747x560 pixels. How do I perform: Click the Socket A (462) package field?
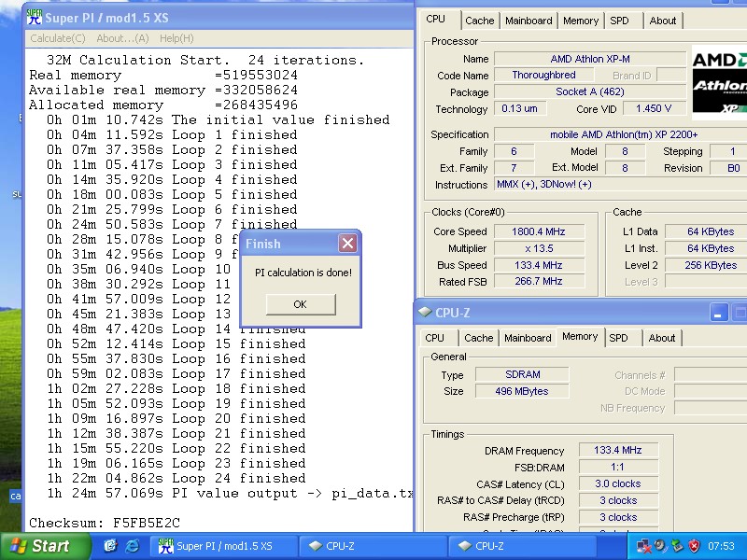click(x=590, y=91)
